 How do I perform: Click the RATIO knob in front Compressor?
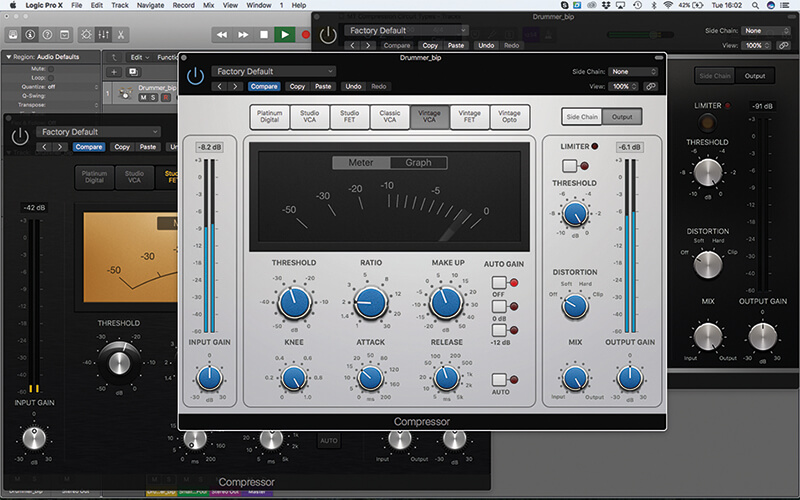coord(371,303)
